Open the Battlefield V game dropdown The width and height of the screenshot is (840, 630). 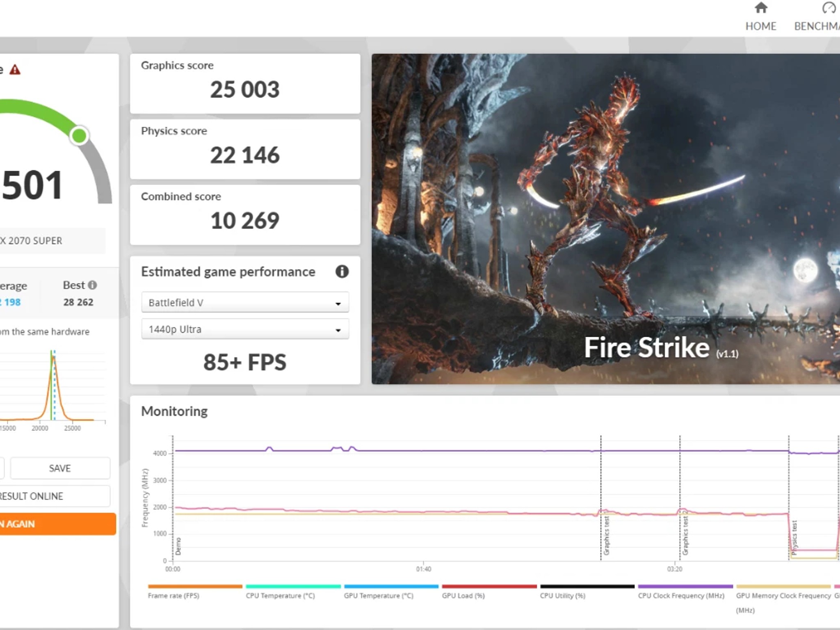(245, 303)
